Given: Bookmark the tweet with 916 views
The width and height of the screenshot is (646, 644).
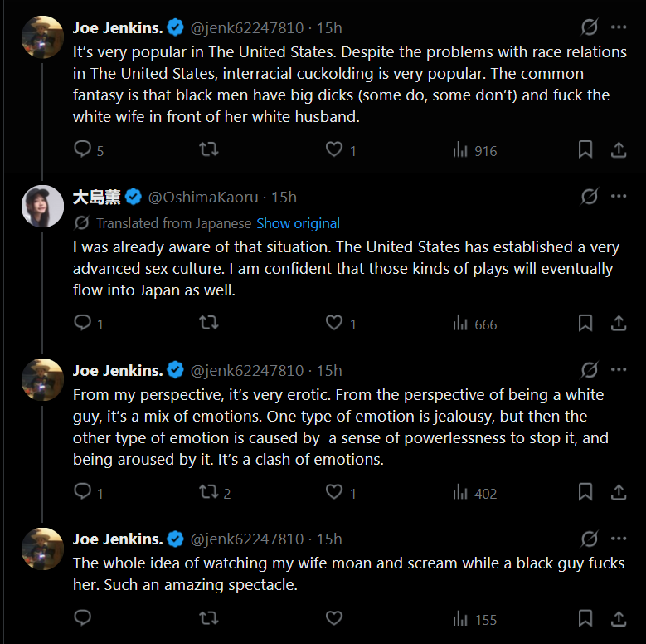Looking at the screenshot, I should [x=585, y=150].
